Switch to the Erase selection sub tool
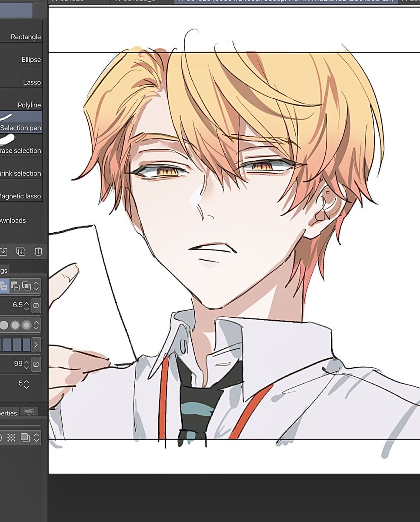This screenshot has height=522, width=420. pyautogui.click(x=21, y=145)
